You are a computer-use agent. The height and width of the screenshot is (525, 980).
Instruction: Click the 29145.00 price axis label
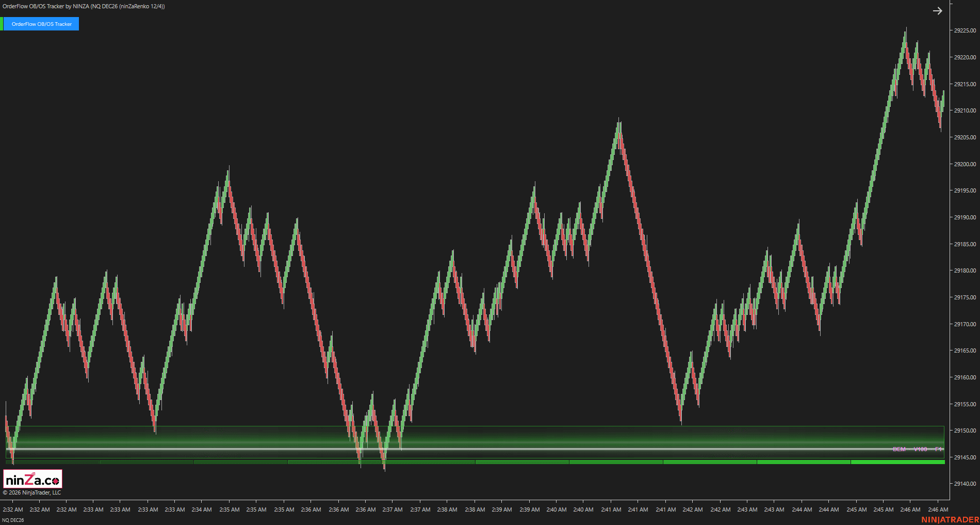965,457
